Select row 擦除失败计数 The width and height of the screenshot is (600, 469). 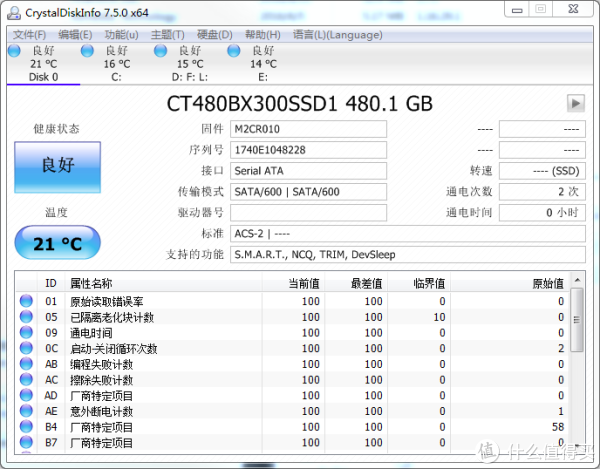293,379
